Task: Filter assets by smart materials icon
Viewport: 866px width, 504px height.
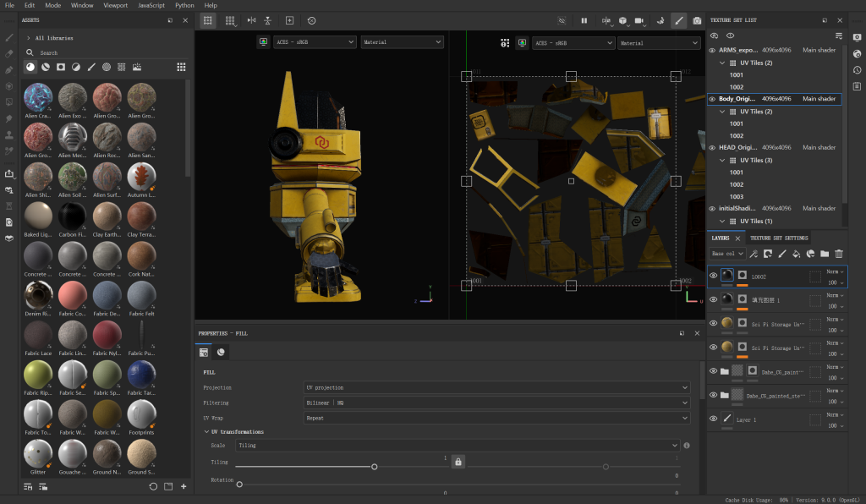Action: pyautogui.click(x=46, y=67)
